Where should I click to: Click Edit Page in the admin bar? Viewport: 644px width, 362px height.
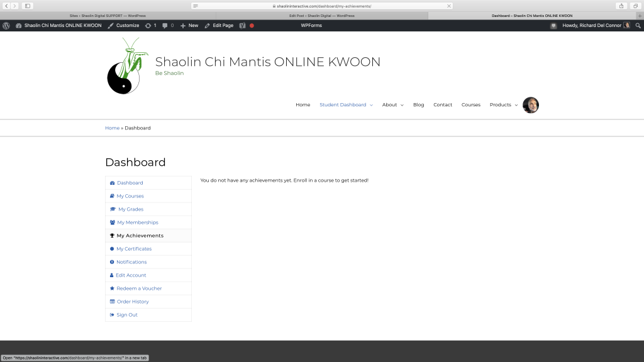pyautogui.click(x=219, y=25)
